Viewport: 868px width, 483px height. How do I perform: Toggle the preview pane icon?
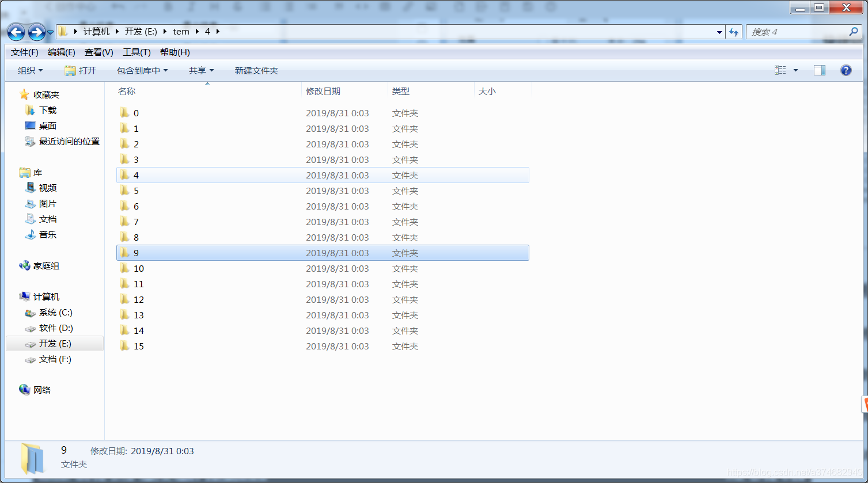tap(820, 70)
